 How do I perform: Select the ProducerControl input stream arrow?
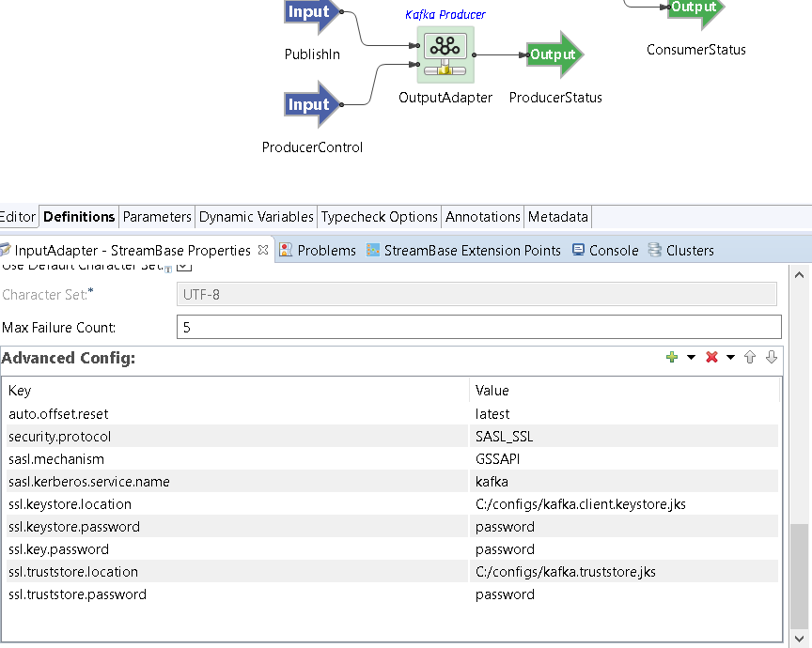point(309,105)
